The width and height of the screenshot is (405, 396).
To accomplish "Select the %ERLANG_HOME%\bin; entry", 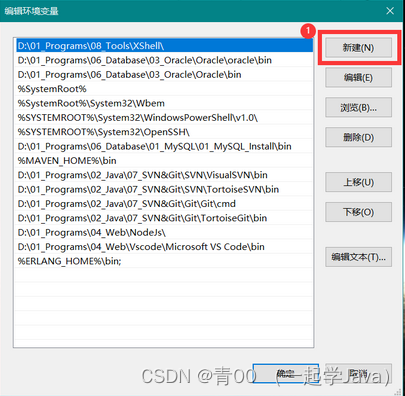I will [164, 261].
